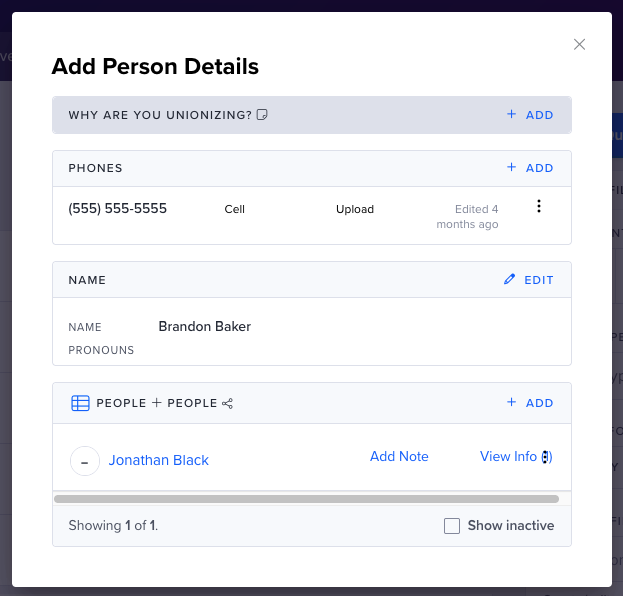Click the Edited 4 months ago timestamp

(467, 217)
